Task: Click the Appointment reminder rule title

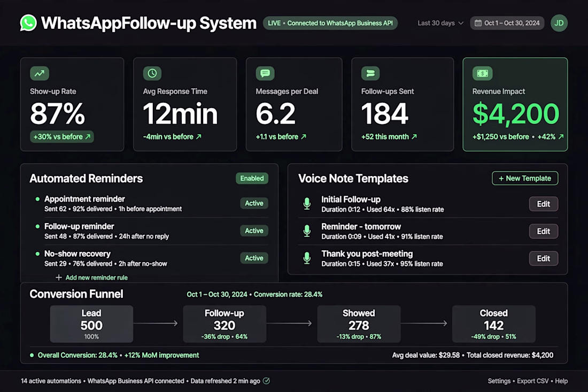Action: 84,199
